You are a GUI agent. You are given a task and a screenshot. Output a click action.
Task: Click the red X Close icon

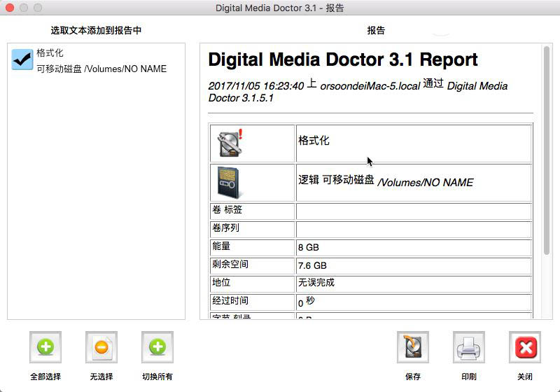525,347
